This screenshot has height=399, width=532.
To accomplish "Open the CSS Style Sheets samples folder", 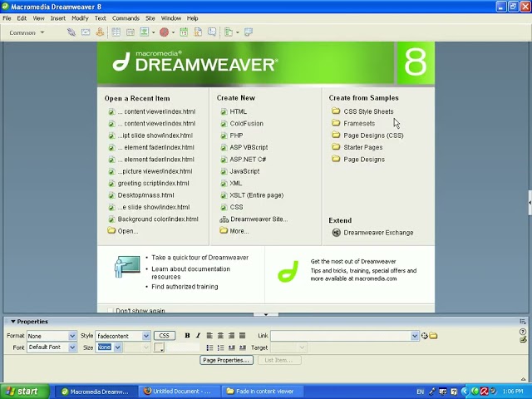I will pyautogui.click(x=367, y=111).
